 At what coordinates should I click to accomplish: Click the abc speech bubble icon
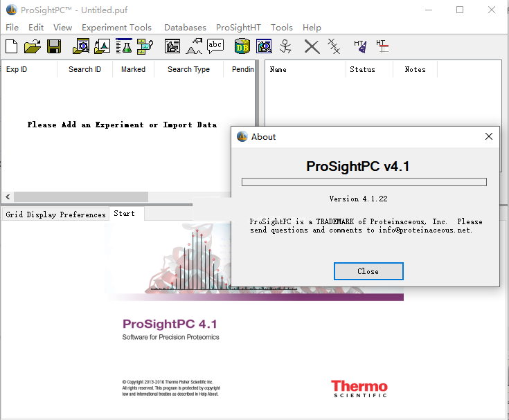[x=215, y=46]
